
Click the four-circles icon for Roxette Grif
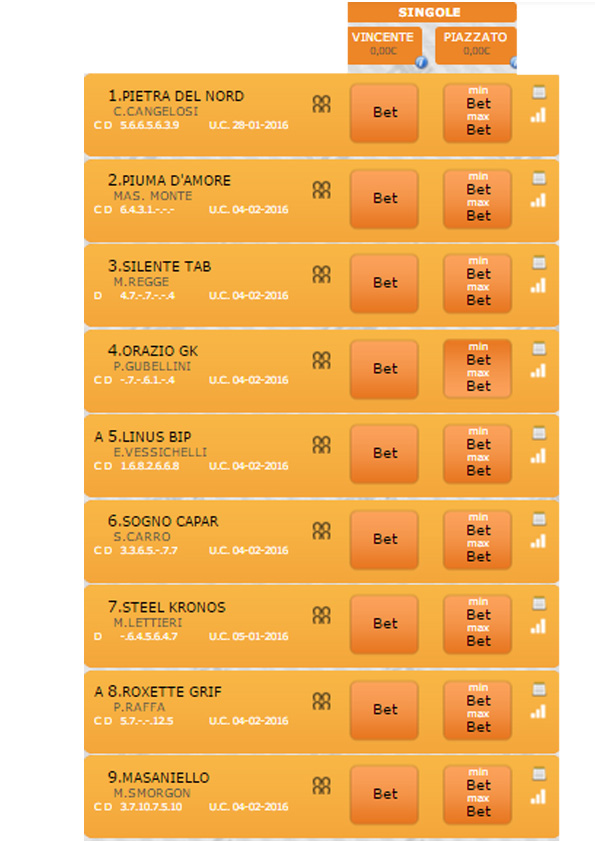click(x=321, y=701)
